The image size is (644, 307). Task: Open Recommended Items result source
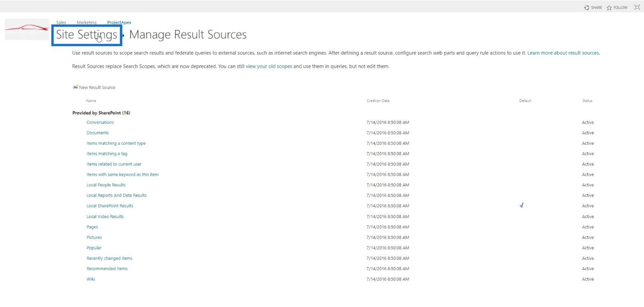(107, 269)
